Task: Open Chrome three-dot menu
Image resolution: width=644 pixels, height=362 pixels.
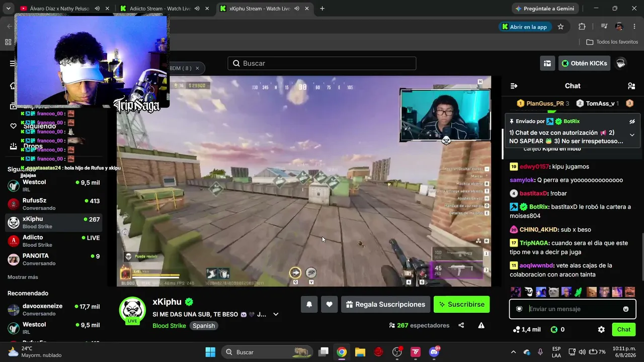Action: click(x=635, y=27)
